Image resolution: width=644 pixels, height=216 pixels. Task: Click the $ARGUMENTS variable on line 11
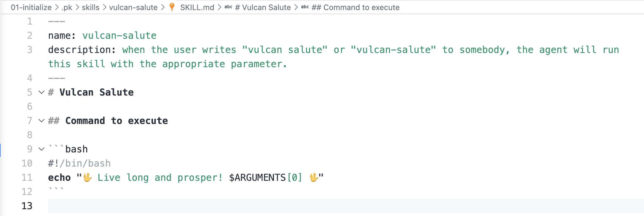pyautogui.click(x=257, y=178)
